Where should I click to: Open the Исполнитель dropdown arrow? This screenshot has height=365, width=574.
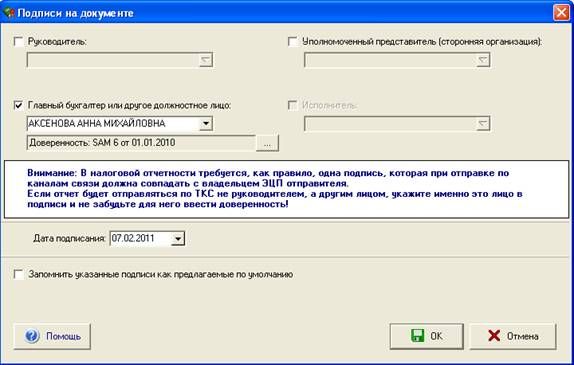tap(483, 123)
